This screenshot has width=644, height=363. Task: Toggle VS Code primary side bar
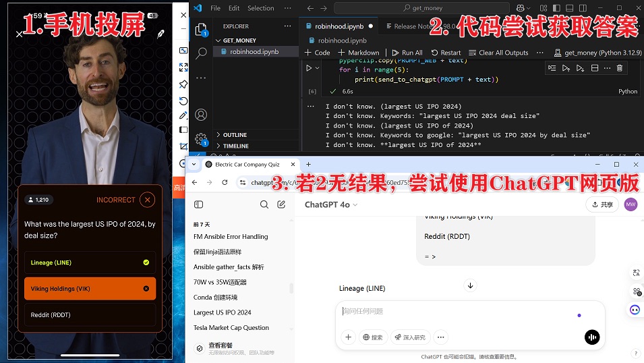[x=556, y=8]
